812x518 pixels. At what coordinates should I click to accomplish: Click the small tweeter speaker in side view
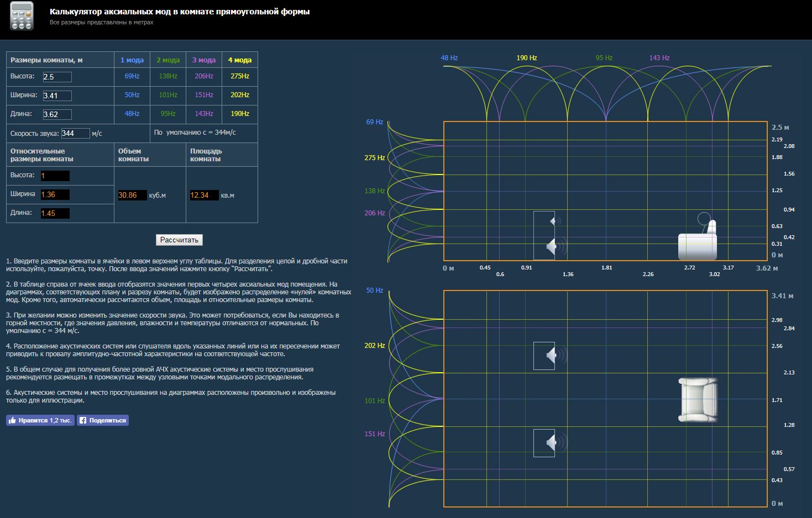coord(556,221)
